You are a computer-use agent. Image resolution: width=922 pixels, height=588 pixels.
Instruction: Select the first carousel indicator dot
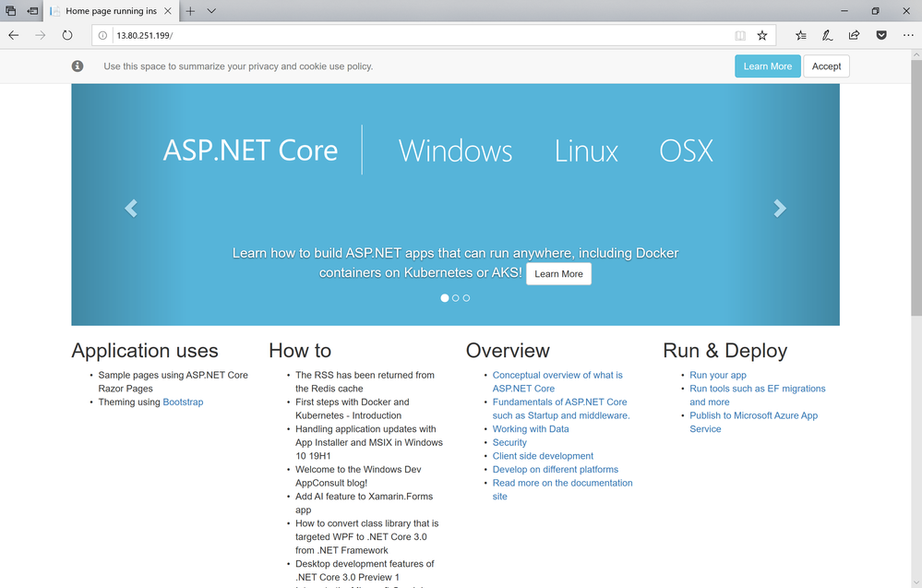pyautogui.click(x=445, y=298)
